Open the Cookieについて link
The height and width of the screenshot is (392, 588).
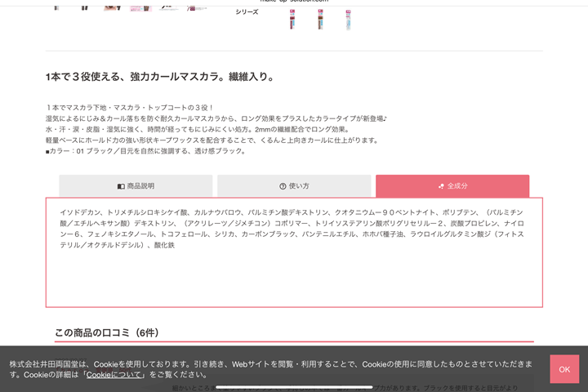click(116, 375)
